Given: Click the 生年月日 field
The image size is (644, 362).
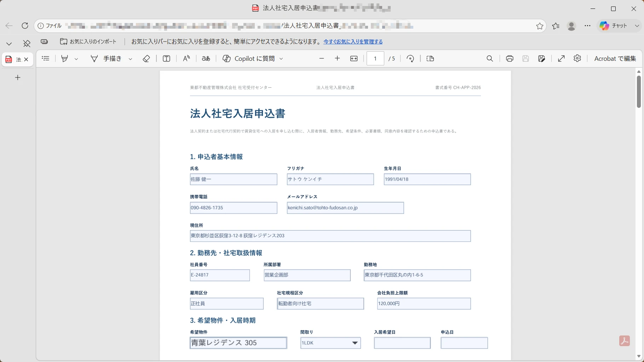Looking at the screenshot, I should [427, 179].
